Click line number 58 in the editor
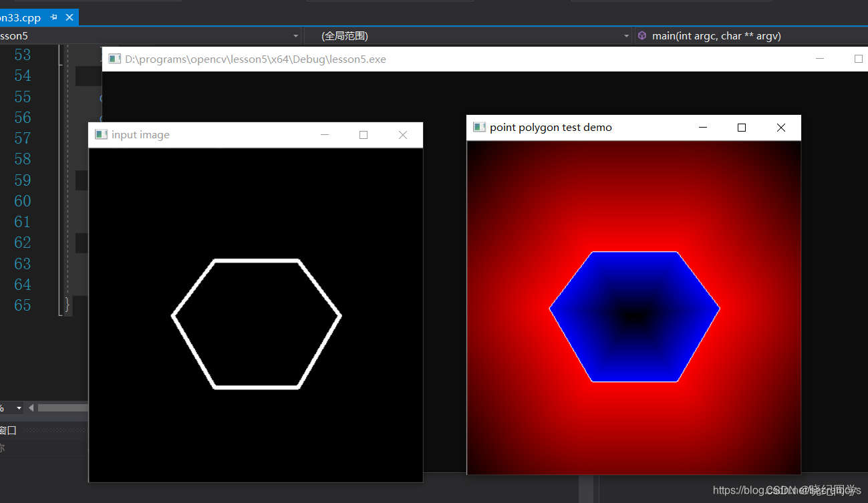868x503 pixels. point(23,159)
